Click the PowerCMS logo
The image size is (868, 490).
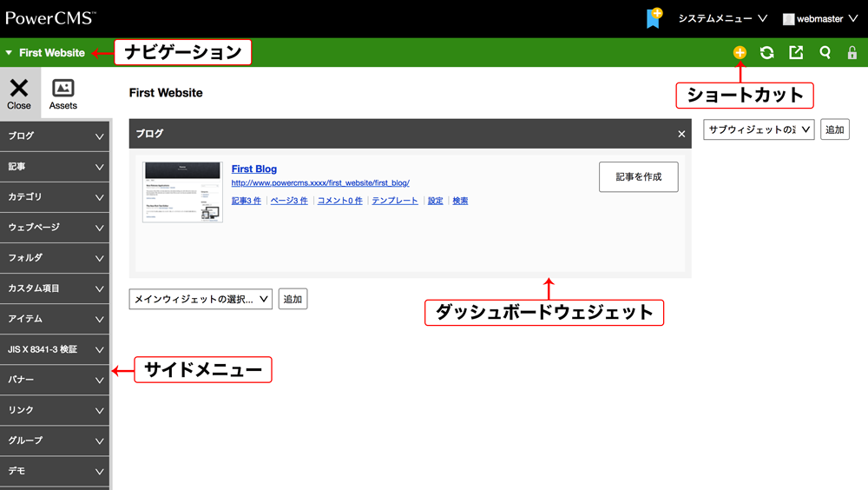coord(50,18)
